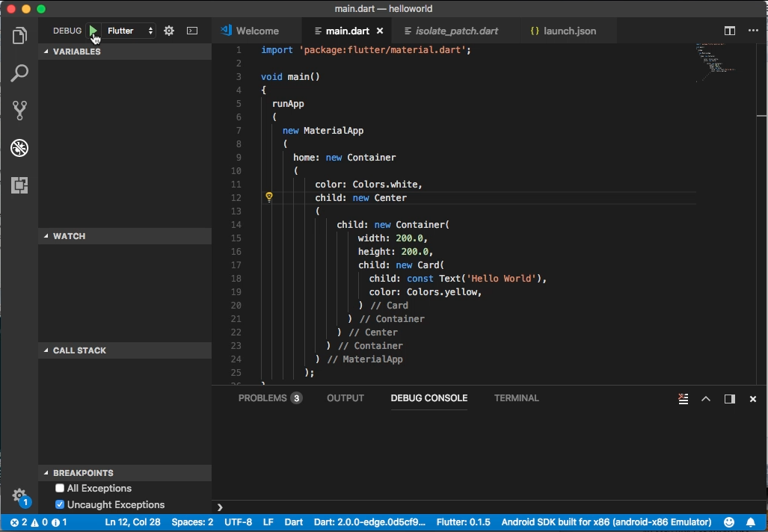
Task: Change indentation via Spaces: 2
Action: pos(192,522)
